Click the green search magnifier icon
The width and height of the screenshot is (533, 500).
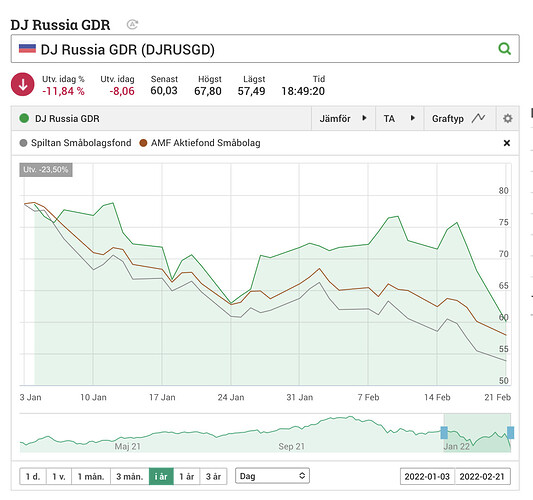(x=504, y=49)
